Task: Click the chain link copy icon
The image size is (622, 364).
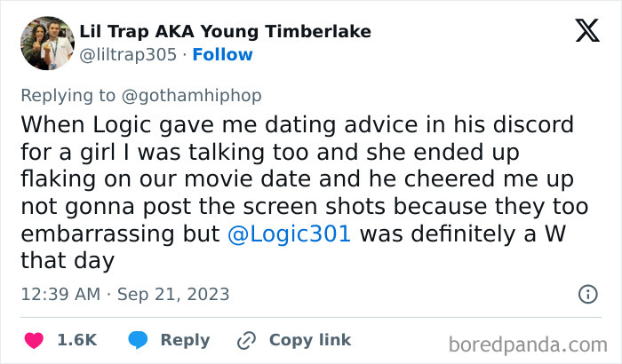Action: (246, 340)
